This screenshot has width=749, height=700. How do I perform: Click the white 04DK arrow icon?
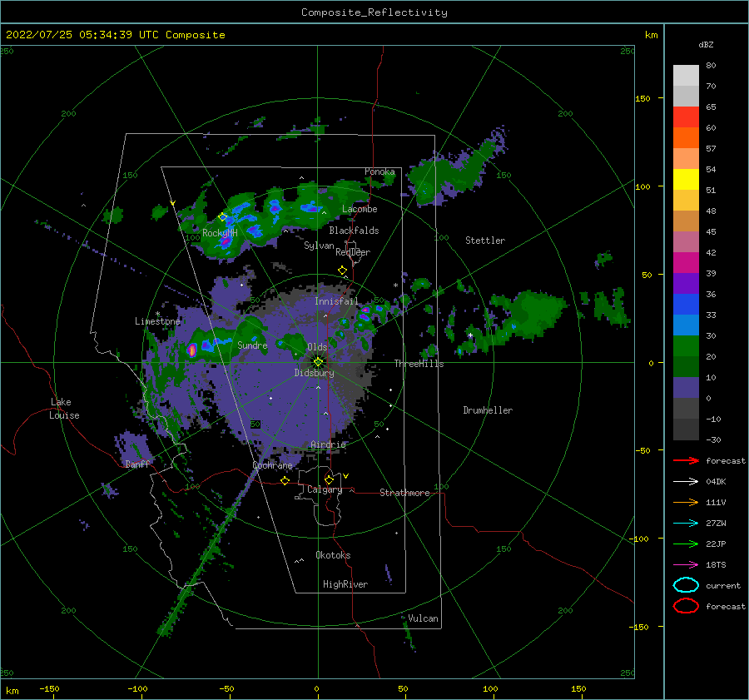pyautogui.click(x=686, y=481)
